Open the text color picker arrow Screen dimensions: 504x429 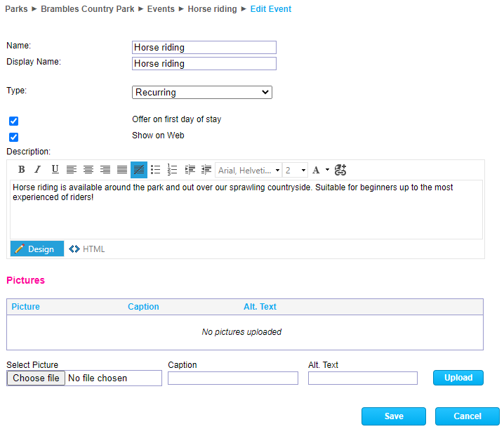[x=328, y=170]
